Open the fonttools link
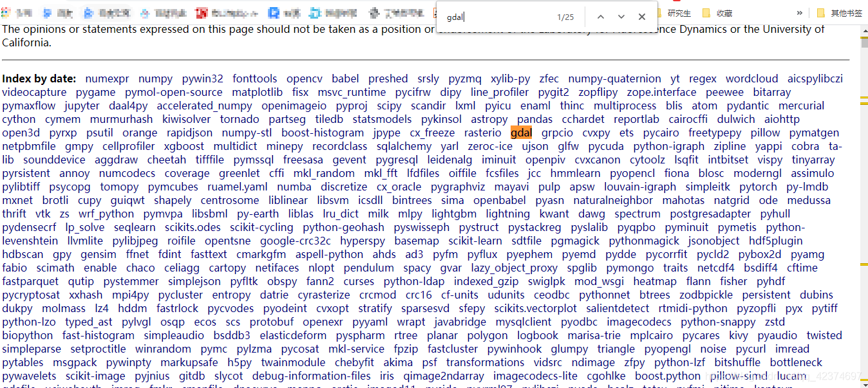 click(255, 79)
